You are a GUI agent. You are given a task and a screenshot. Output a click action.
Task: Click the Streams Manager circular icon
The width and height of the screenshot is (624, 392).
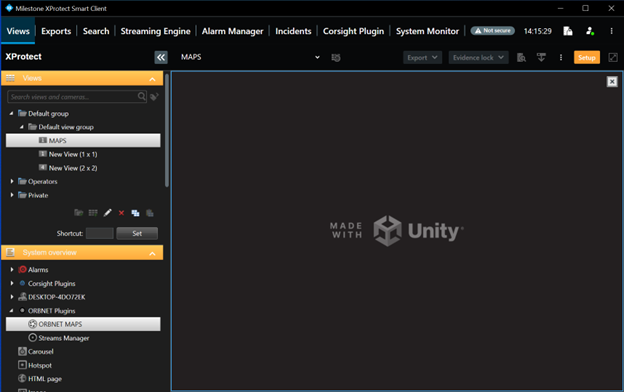coord(33,337)
